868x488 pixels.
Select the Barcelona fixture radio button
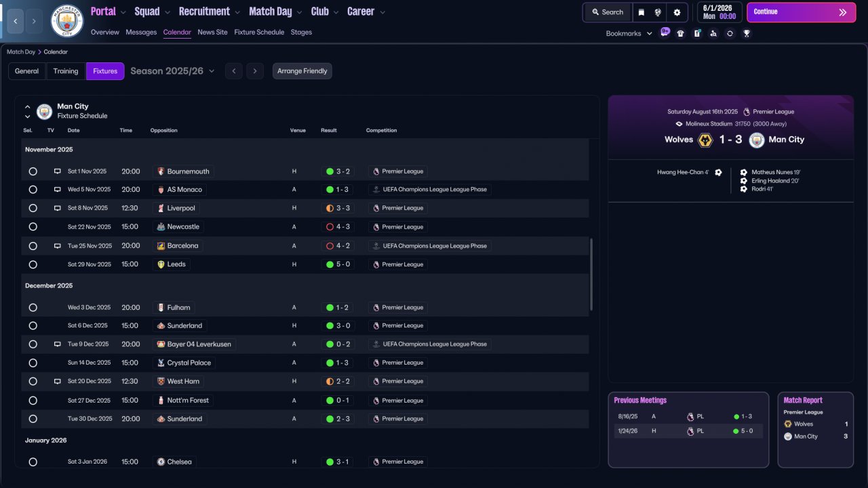33,246
